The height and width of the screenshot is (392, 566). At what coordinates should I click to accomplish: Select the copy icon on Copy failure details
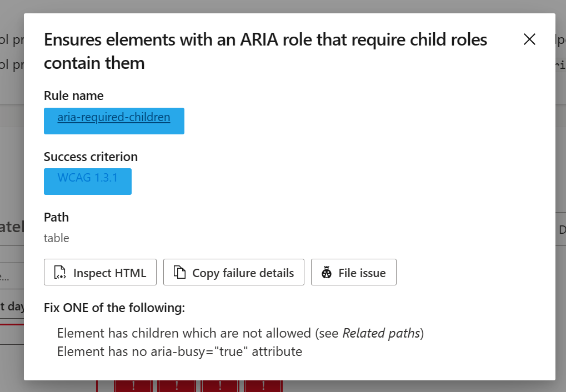(178, 272)
